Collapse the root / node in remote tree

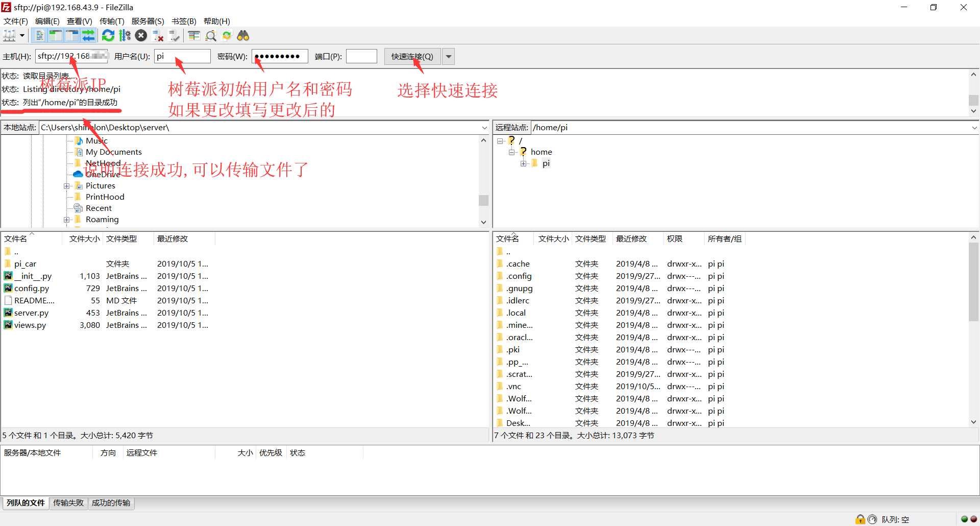tap(500, 141)
